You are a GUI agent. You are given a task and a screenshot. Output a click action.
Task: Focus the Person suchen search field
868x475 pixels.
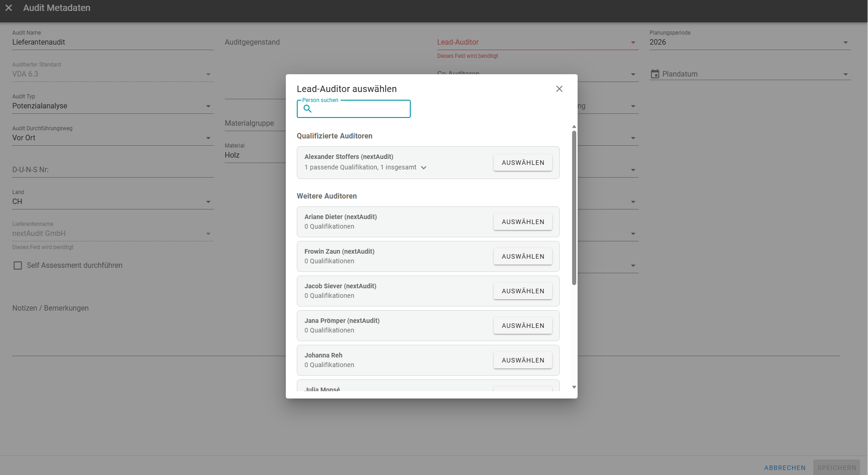click(x=360, y=109)
